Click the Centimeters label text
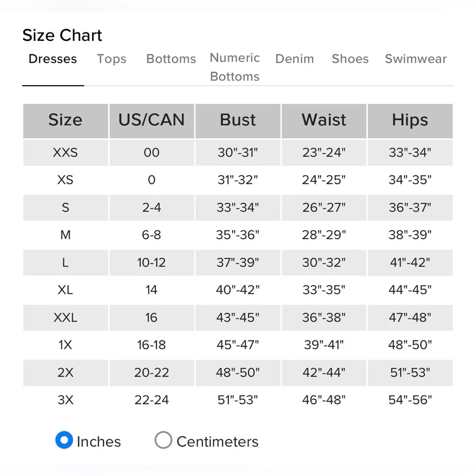 click(x=217, y=442)
